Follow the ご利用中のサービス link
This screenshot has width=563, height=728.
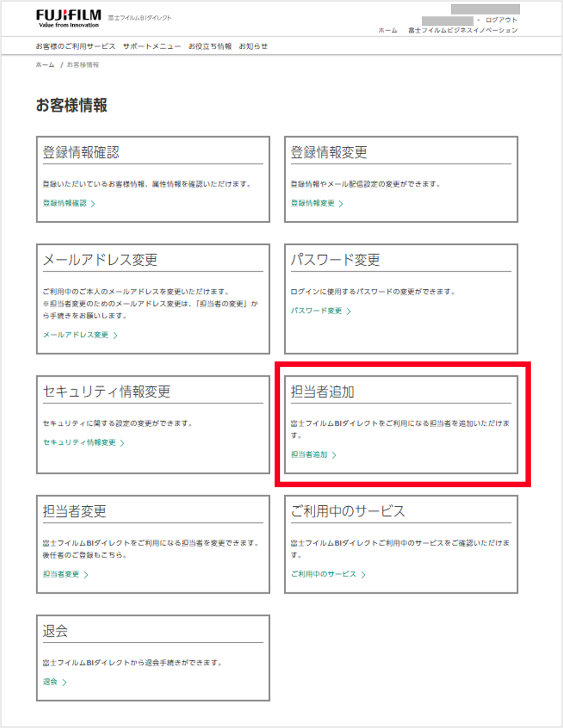(328, 574)
